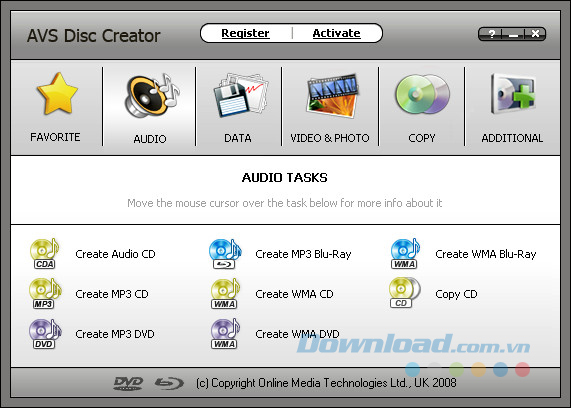
Task: Start the Create WMA CD task
Action: point(294,294)
